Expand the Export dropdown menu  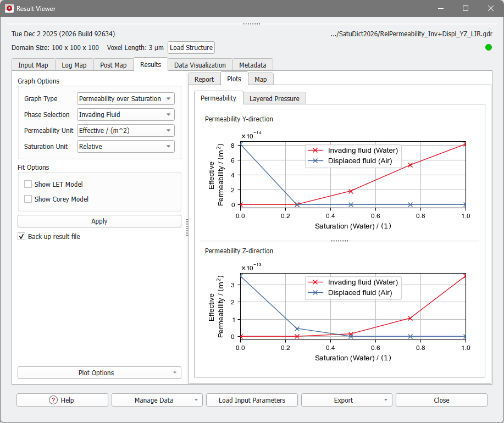click(x=385, y=399)
